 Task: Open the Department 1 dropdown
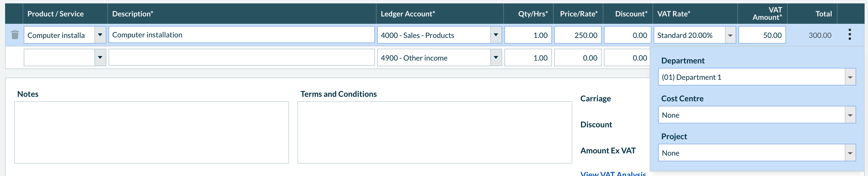click(x=850, y=77)
